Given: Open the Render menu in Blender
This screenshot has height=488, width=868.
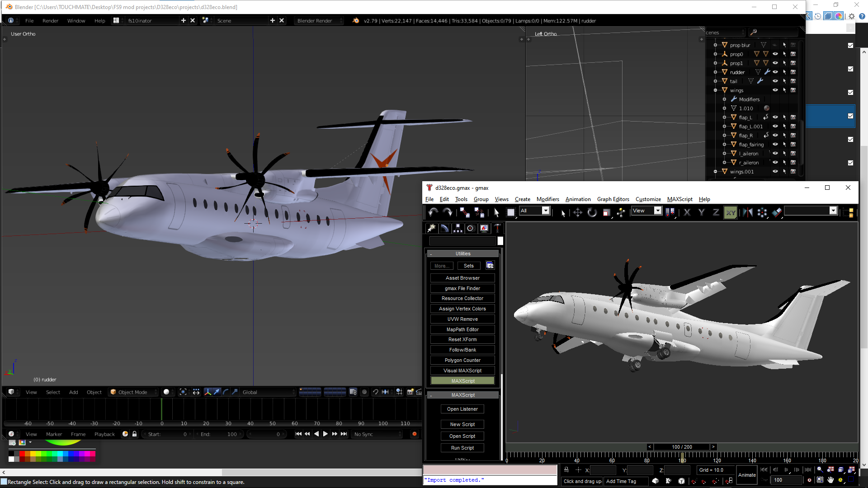Looking at the screenshot, I should point(50,21).
